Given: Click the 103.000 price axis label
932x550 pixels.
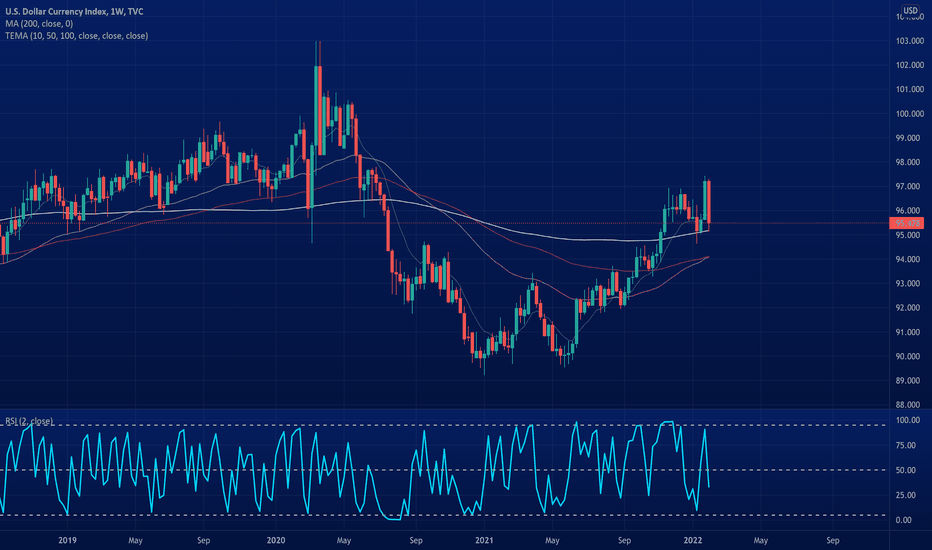Looking at the screenshot, I should pyautogui.click(x=909, y=41).
